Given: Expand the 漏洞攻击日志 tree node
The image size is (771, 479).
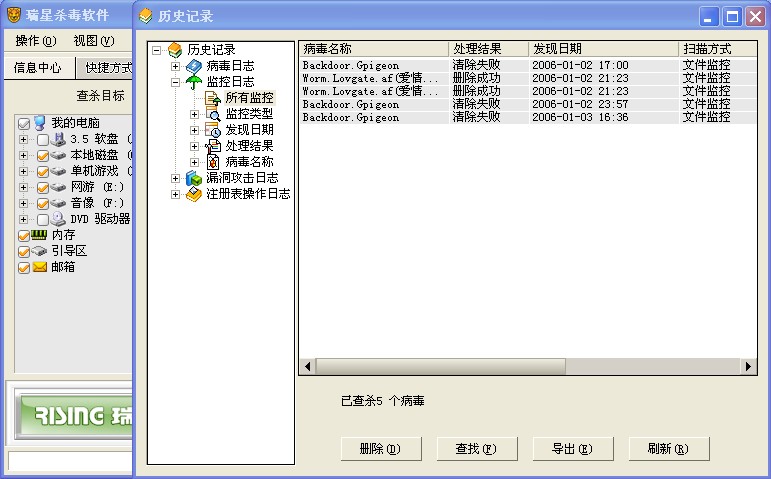Looking at the screenshot, I should [x=175, y=178].
